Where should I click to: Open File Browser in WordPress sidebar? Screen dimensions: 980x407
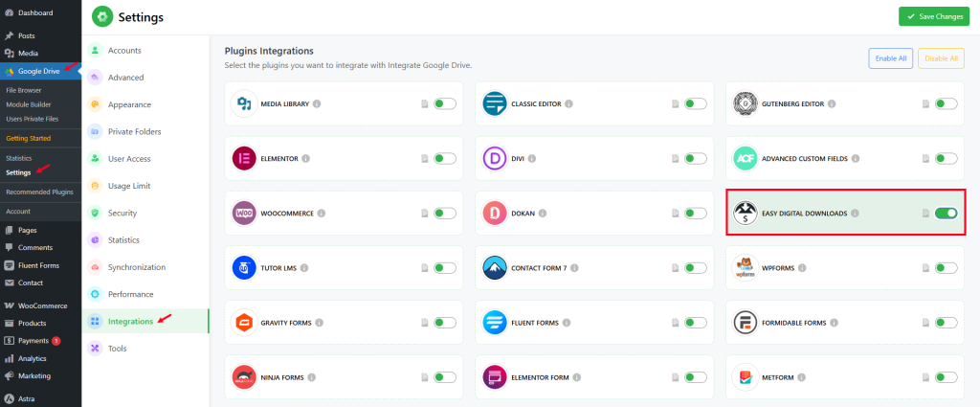coord(24,90)
